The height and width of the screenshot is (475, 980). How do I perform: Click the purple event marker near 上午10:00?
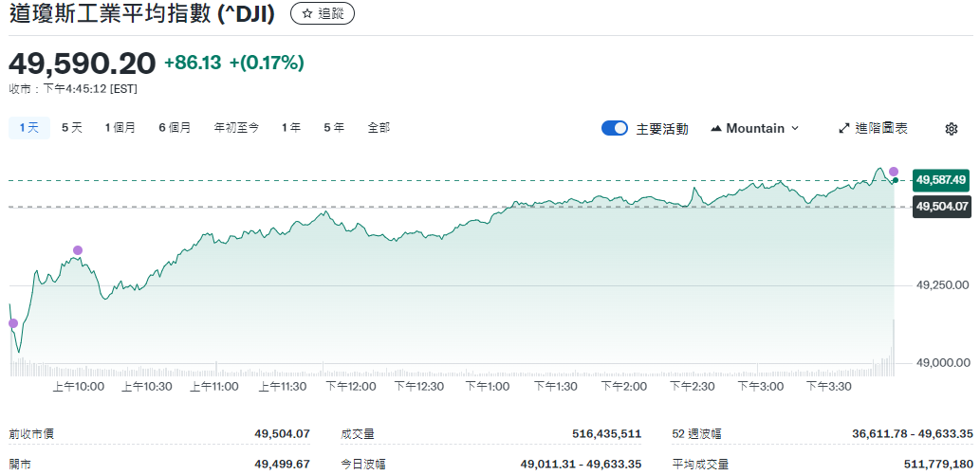point(78,250)
